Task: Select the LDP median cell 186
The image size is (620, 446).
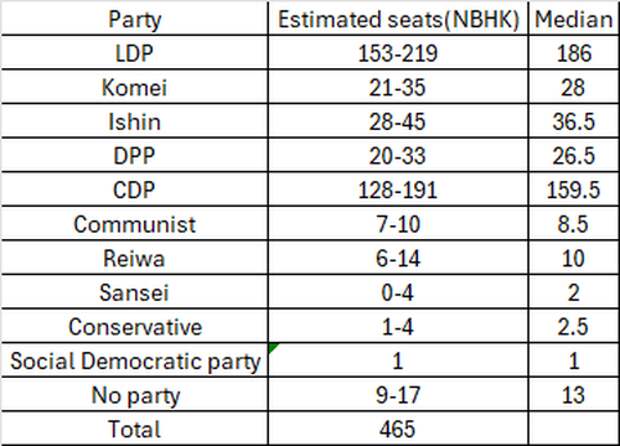Action: click(574, 53)
